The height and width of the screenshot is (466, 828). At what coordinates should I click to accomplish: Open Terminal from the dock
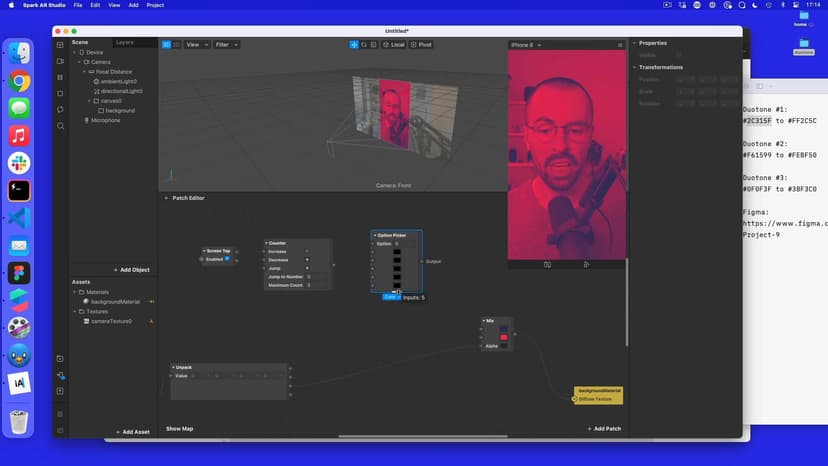coord(19,191)
